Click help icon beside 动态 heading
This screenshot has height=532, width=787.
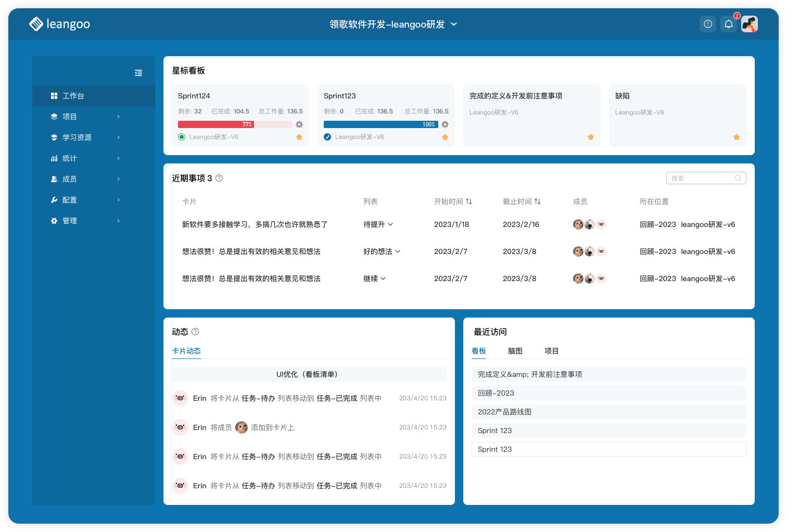click(195, 332)
